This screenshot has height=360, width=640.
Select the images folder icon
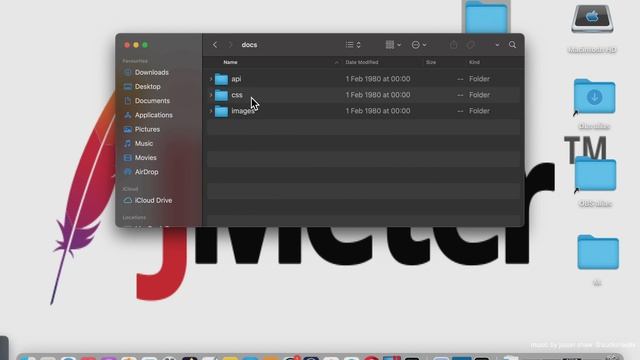pyautogui.click(x=221, y=111)
